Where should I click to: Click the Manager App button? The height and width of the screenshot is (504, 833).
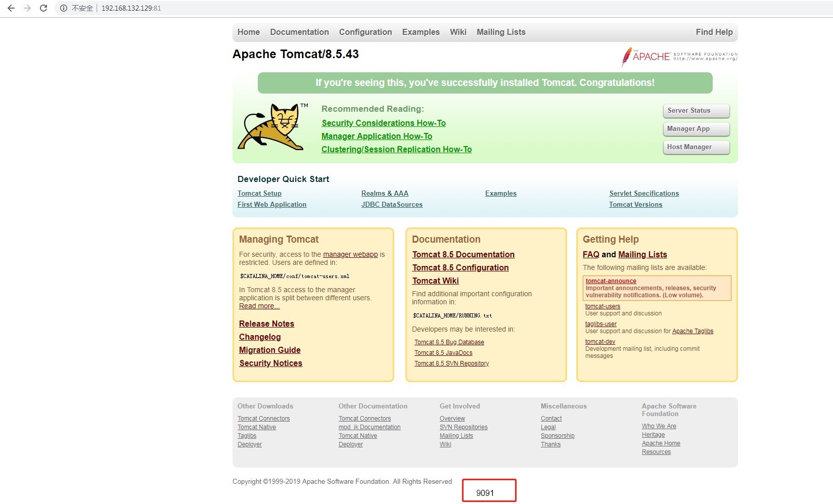[x=696, y=129]
